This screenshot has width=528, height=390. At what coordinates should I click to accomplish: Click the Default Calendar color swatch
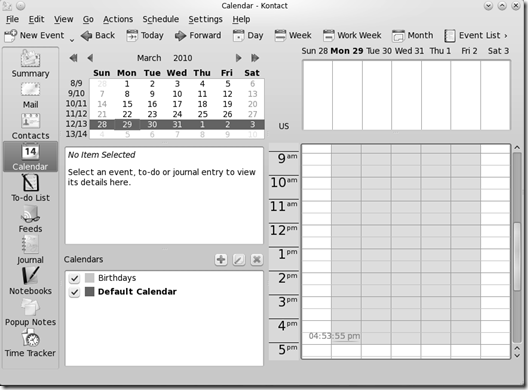coord(89,292)
